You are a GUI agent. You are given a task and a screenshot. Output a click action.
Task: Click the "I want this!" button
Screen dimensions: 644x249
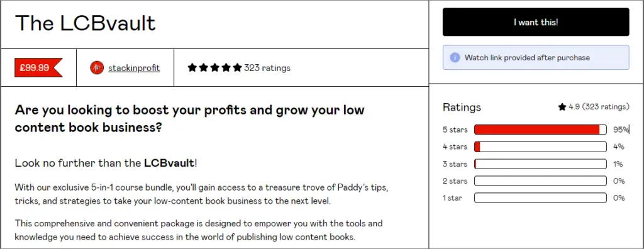click(536, 22)
